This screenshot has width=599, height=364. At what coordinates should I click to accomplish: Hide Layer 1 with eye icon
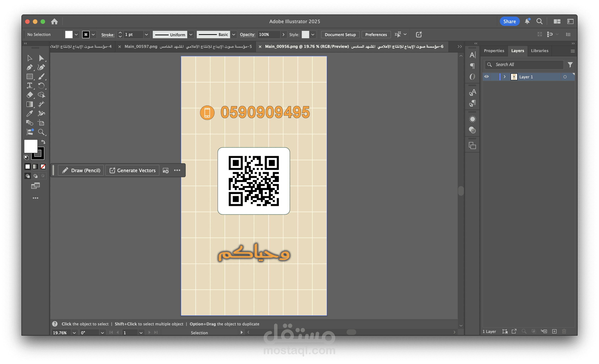(486, 77)
